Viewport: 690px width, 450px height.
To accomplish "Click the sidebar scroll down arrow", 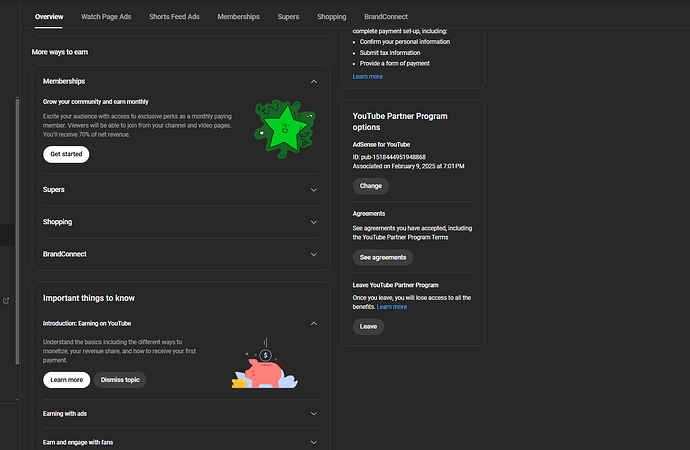I will (17, 400).
